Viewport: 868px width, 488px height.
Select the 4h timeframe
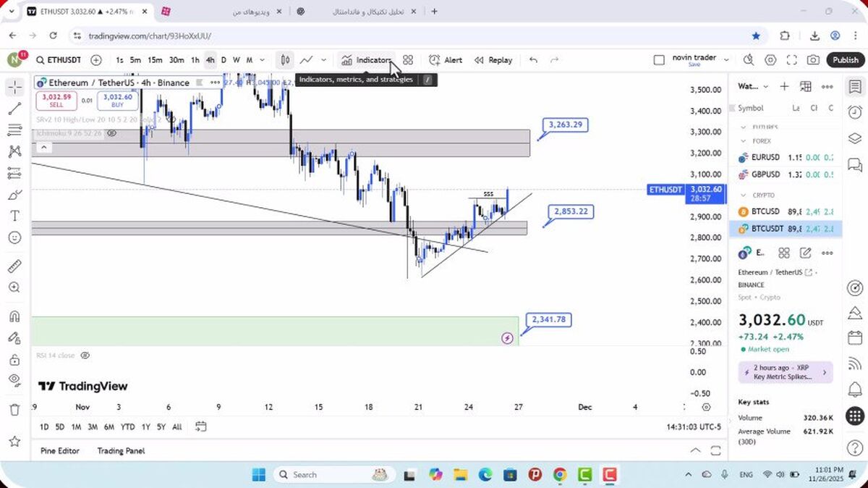coord(210,60)
